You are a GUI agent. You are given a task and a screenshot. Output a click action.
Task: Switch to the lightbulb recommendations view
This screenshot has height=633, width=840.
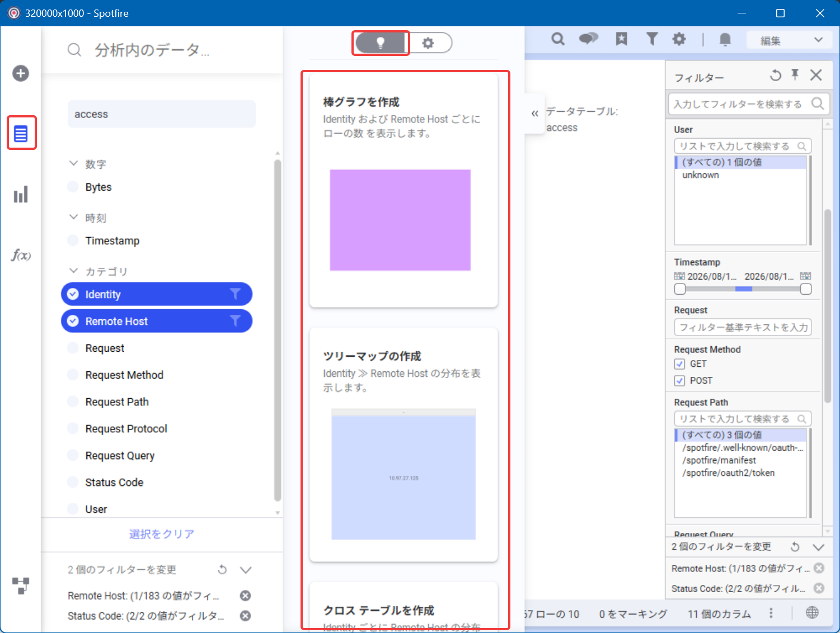tap(381, 43)
